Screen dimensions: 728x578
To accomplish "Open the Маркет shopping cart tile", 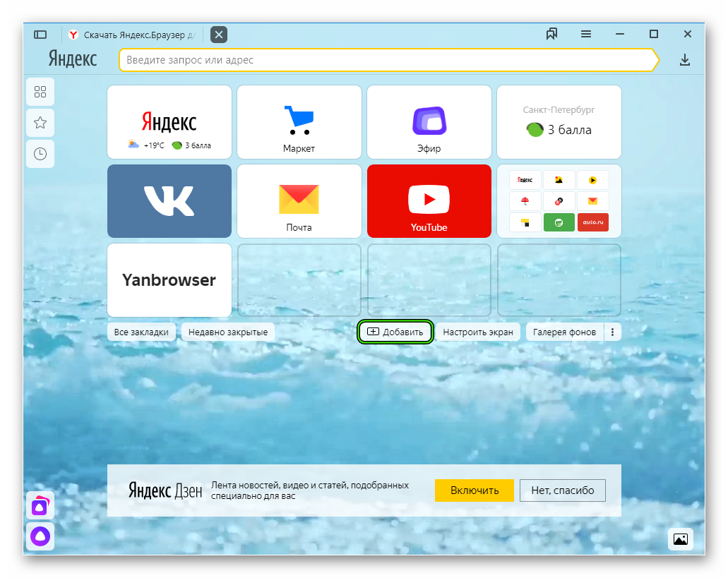I will click(x=299, y=123).
